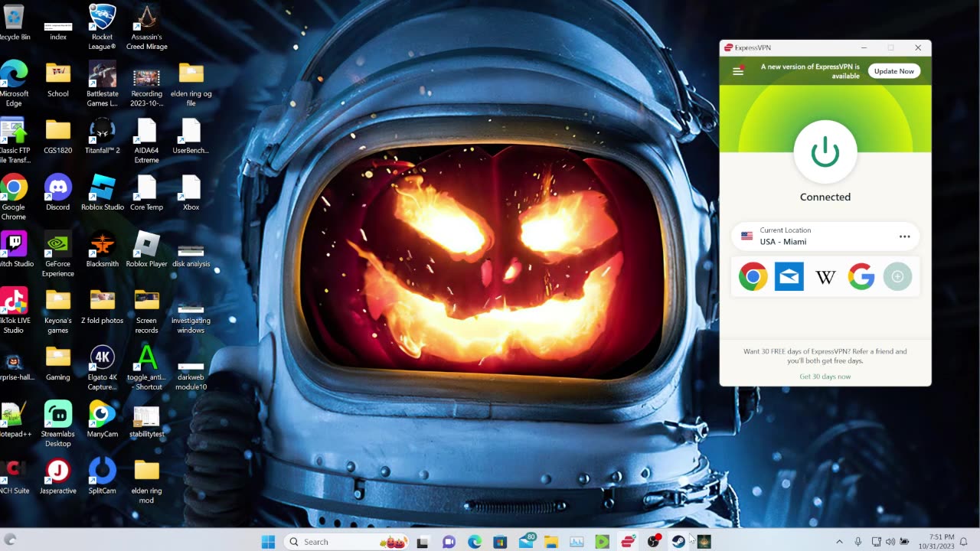
Task: Open Mail app from taskbar
Action: tap(526, 542)
